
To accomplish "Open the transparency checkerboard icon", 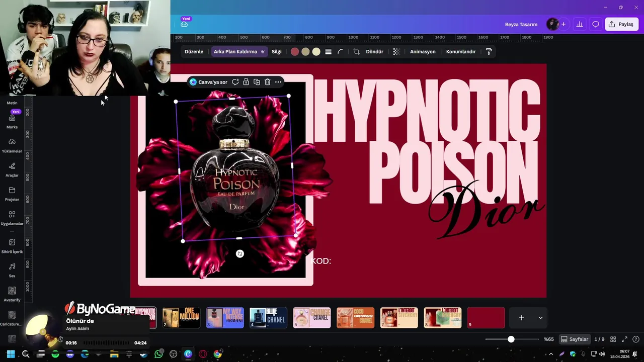I will pyautogui.click(x=396, y=52).
